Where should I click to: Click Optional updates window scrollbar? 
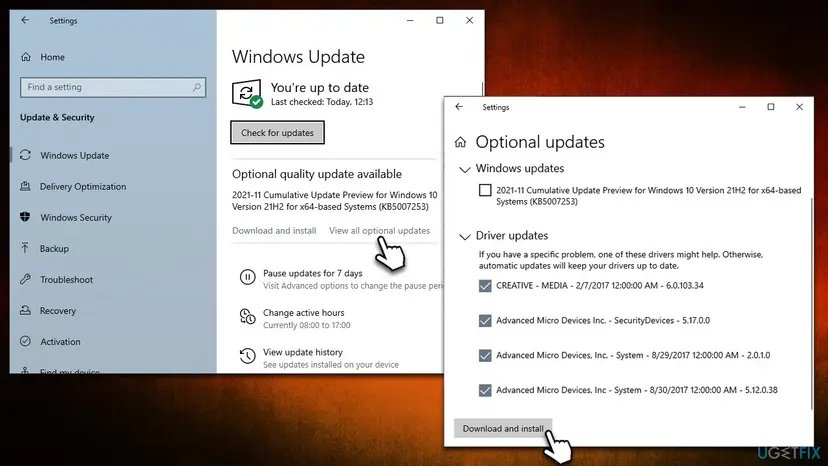[x=812, y=304]
